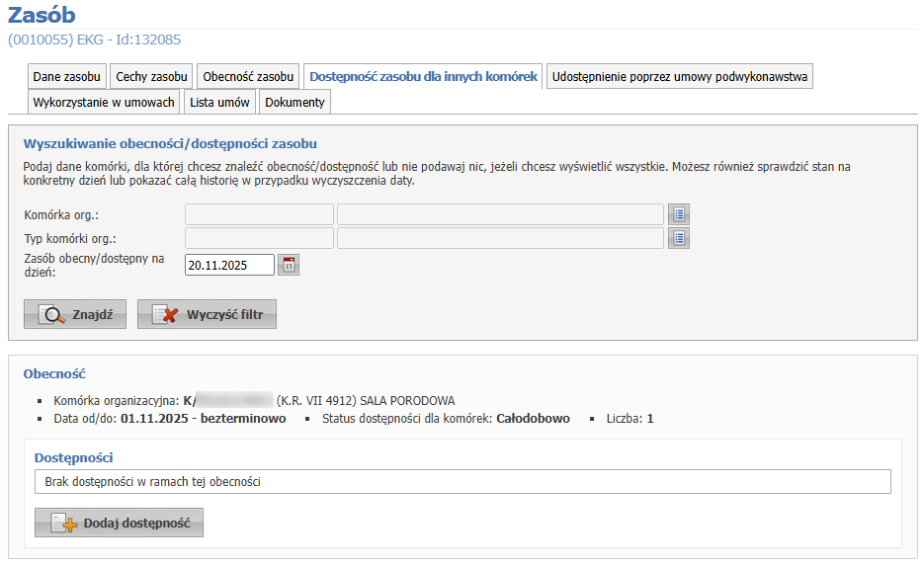This screenshot has width=924, height=566.
Task: Open the Typ komórki org. list picker icon
Action: (x=679, y=238)
